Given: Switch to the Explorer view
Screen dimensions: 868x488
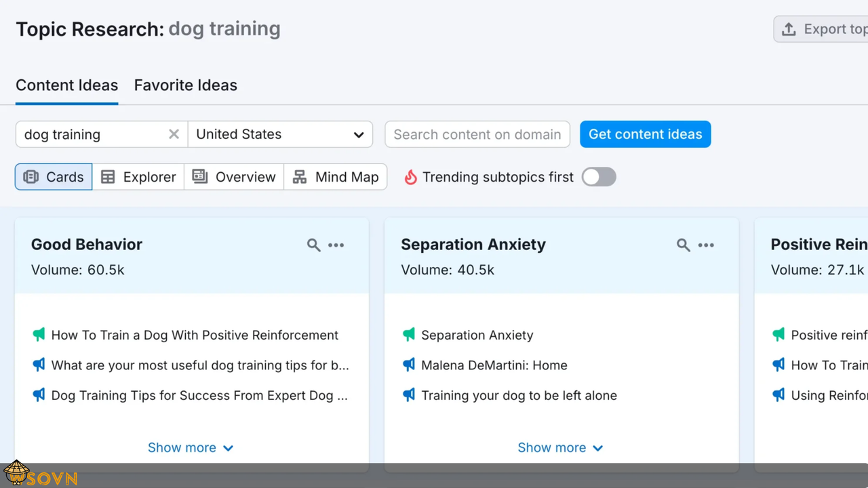Looking at the screenshot, I should (138, 177).
